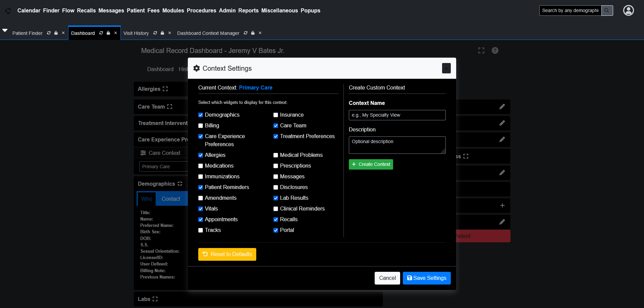The height and width of the screenshot is (308, 644).
Task: Refresh the Visit History tab
Action: click(155, 33)
